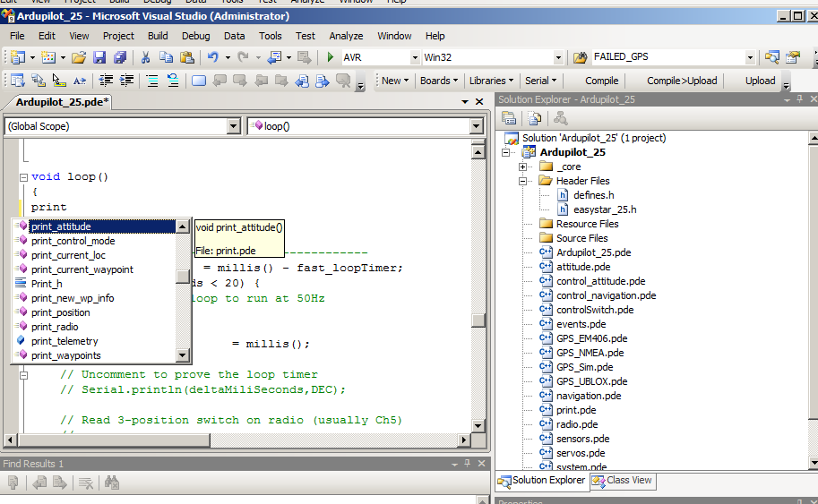
Task: Select print_telemetry in IntelliSense list
Action: point(65,341)
